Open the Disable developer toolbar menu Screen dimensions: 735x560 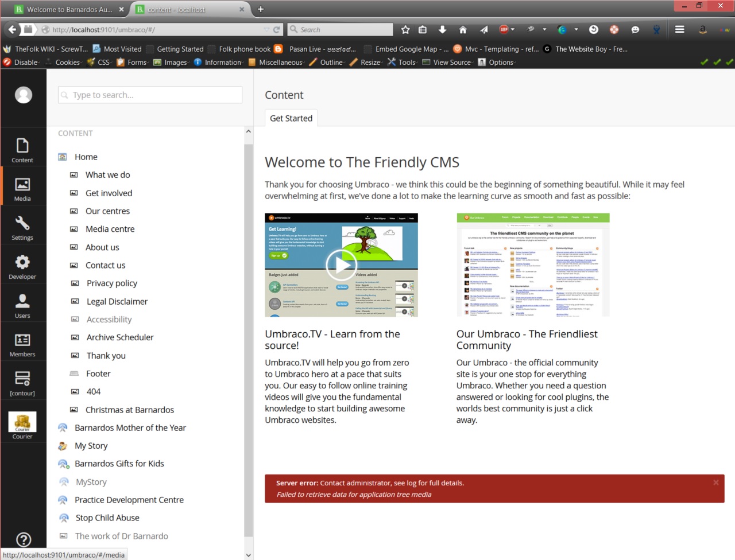[22, 62]
